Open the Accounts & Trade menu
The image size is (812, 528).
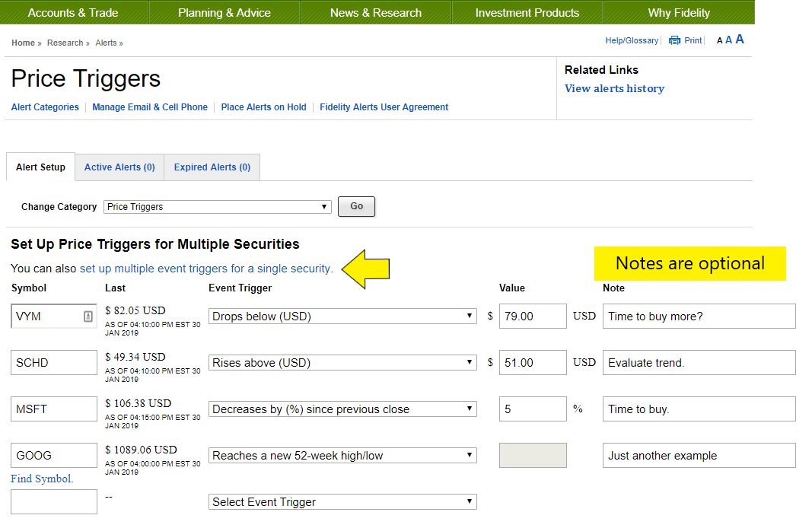[73, 13]
